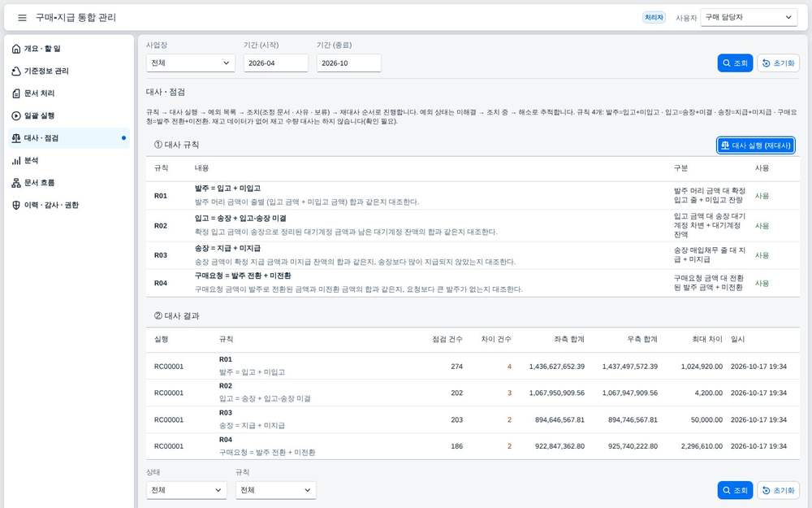
Task: Click rule title 송장 = 지급 + 미지급
Action: [227, 249]
